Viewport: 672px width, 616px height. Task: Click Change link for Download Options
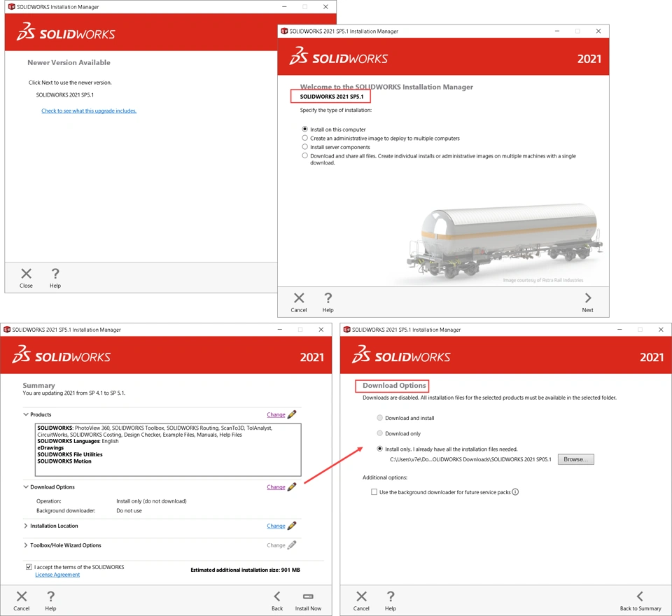click(276, 487)
